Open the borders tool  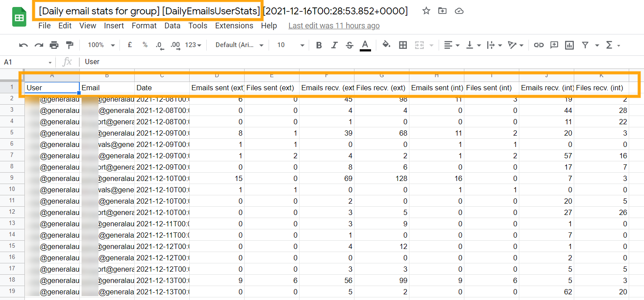[x=403, y=45]
